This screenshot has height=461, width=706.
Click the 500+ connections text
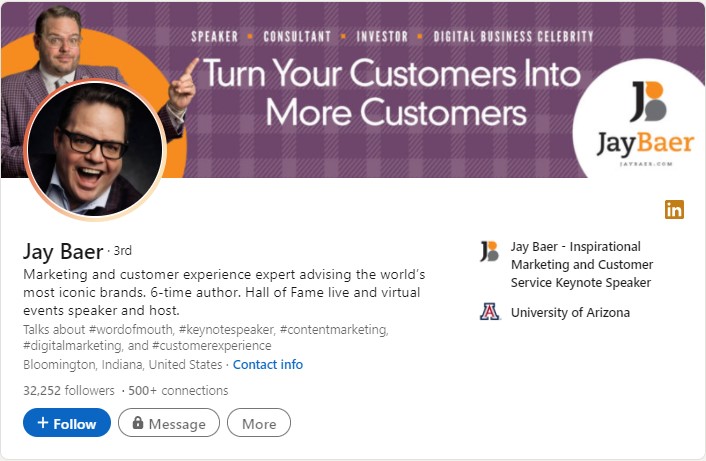[178, 390]
